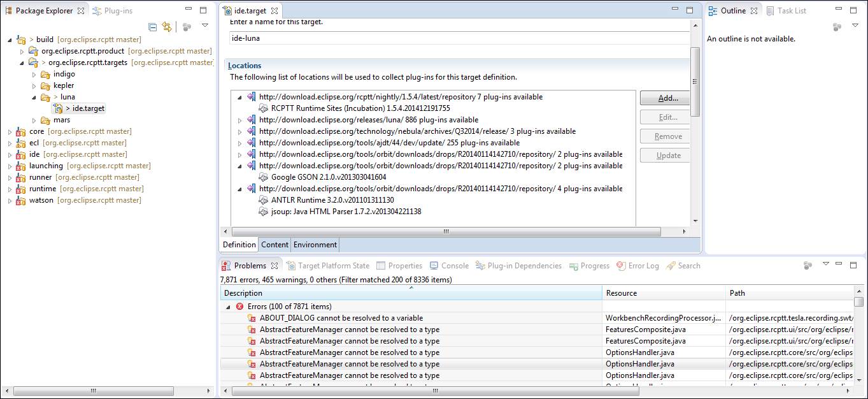Close the ide.target editor tab
This screenshot has height=399, width=868.
coord(274,11)
